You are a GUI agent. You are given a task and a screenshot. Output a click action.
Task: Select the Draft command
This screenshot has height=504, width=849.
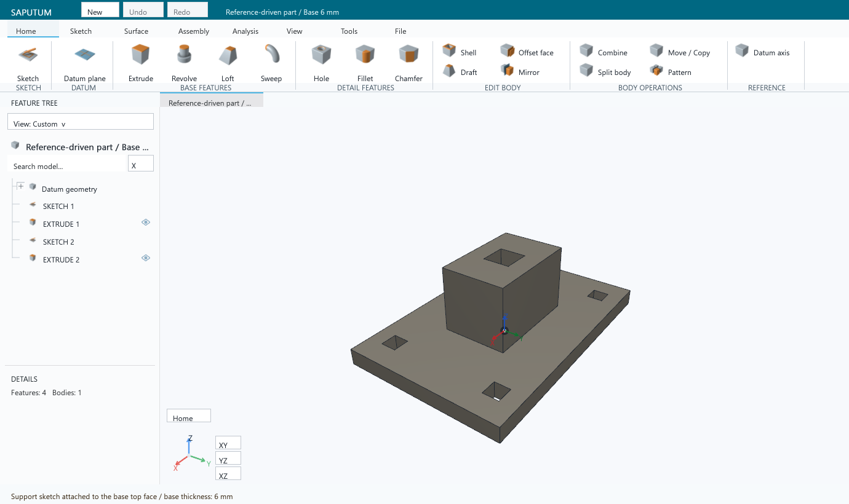coord(460,72)
